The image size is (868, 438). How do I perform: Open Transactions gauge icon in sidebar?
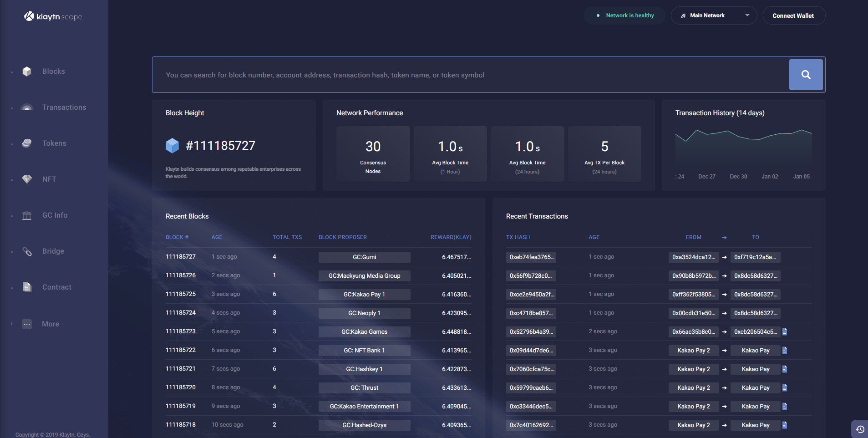tap(27, 107)
